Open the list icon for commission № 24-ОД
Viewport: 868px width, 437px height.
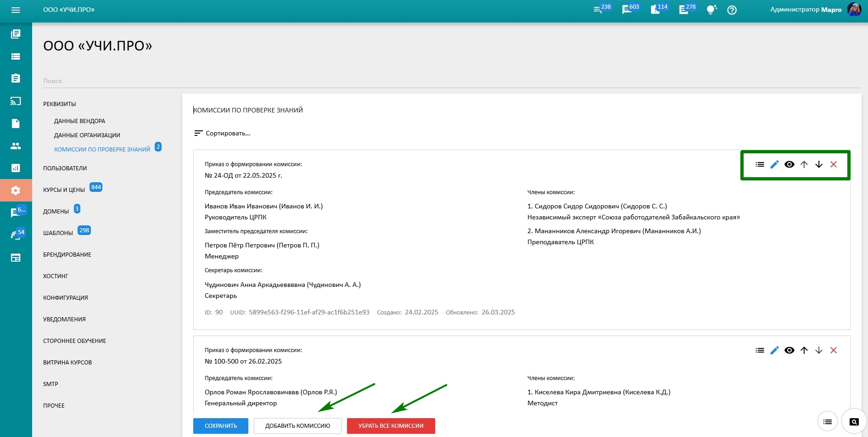pos(760,164)
